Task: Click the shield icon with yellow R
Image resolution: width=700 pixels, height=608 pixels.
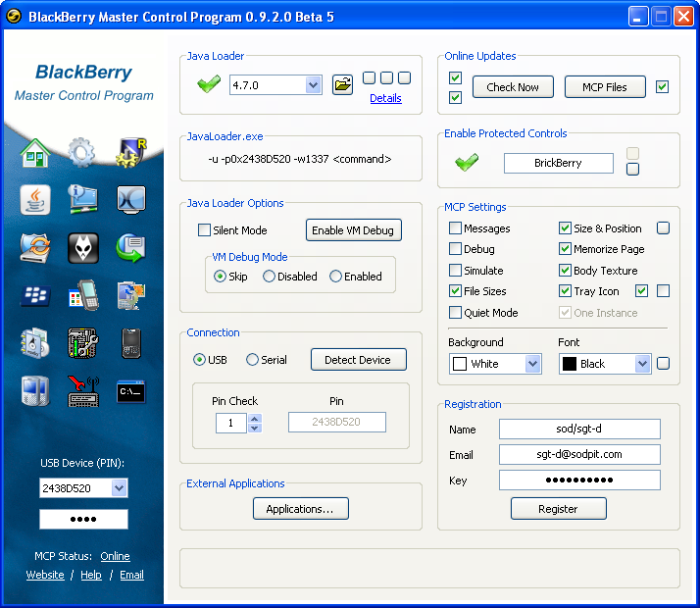Action: [130, 152]
